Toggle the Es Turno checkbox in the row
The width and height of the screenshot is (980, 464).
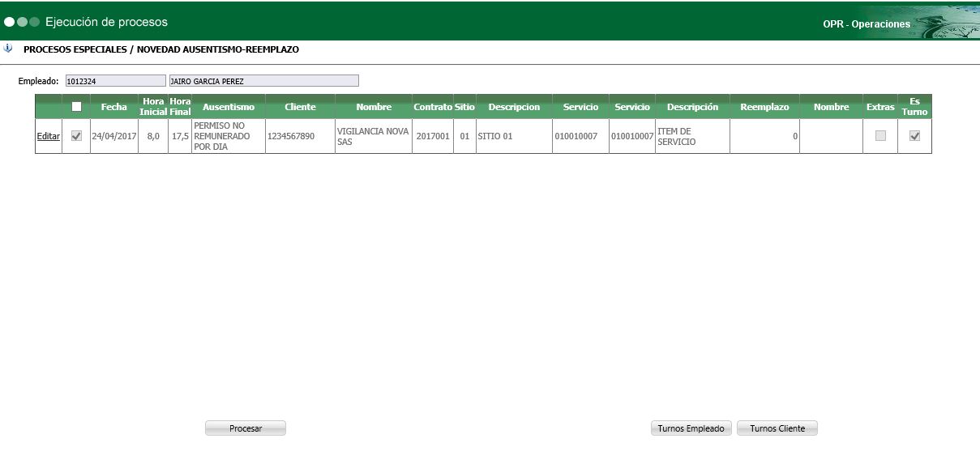point(915,136)
